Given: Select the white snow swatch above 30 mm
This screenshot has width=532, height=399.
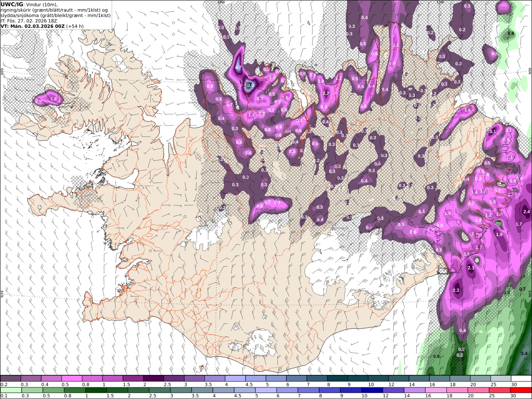Looking at the screenshot, I should [521, 379].
